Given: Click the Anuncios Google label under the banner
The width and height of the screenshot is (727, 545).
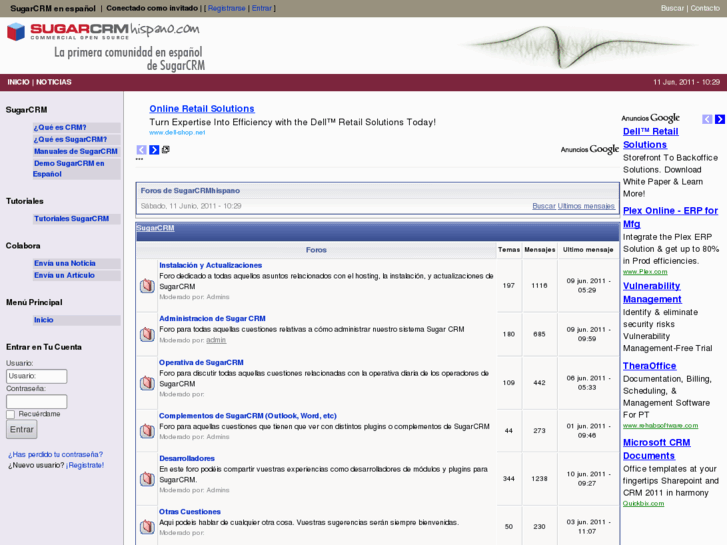Looking at the screenshot, I should point(589,150).
